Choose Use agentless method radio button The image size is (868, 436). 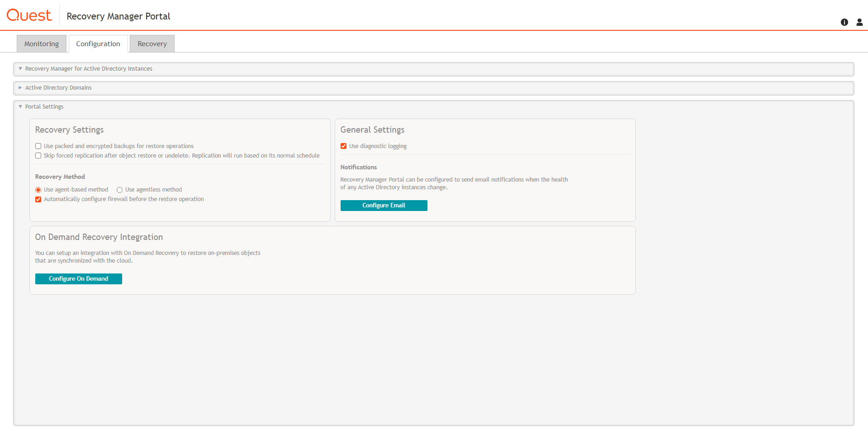click(x=120, y=190)
